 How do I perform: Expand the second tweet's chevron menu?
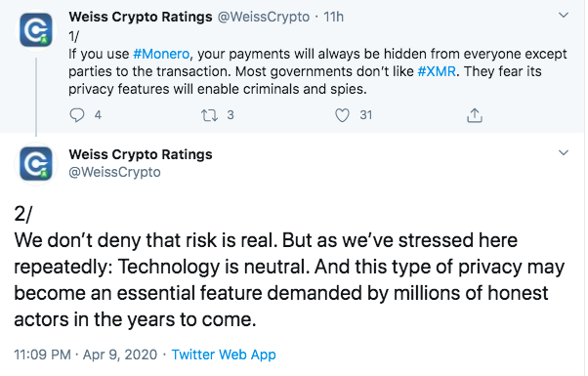pyautogui.click(x=564, y=153)
